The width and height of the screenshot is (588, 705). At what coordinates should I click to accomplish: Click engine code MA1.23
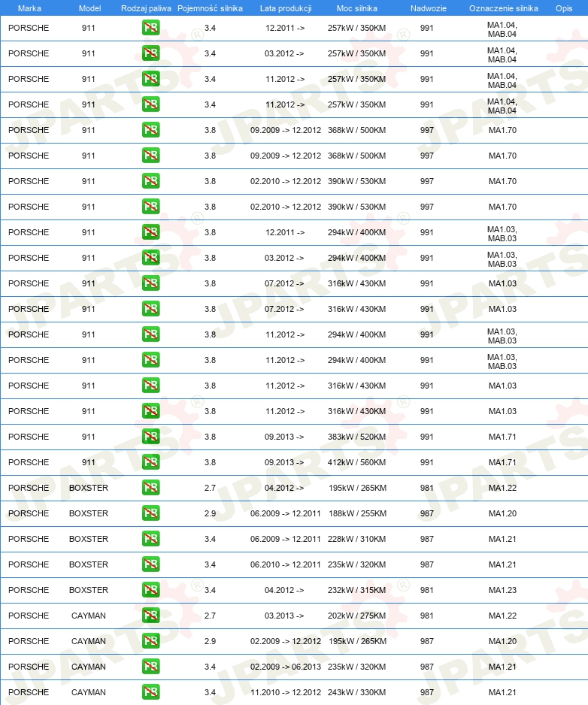tap(502, 590)
